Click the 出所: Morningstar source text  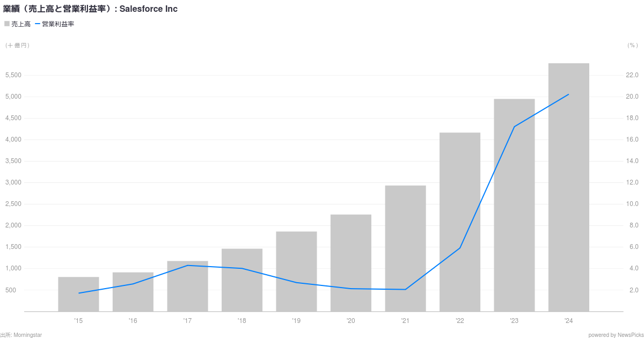(21, 335)
